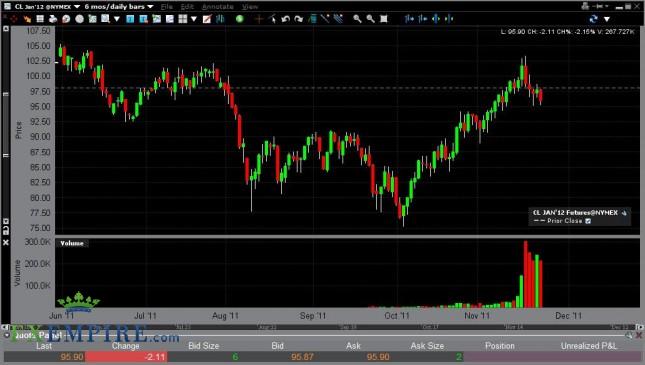
Task: Click the Bid Size column header
Action: click(x=204, y=346)
